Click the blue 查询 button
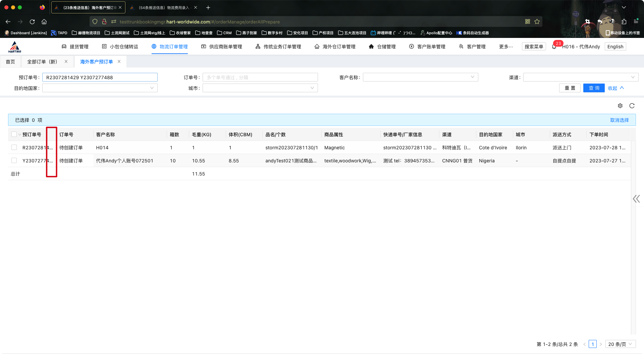The width and height of the screenshot is (644, 354). [594, 88]
